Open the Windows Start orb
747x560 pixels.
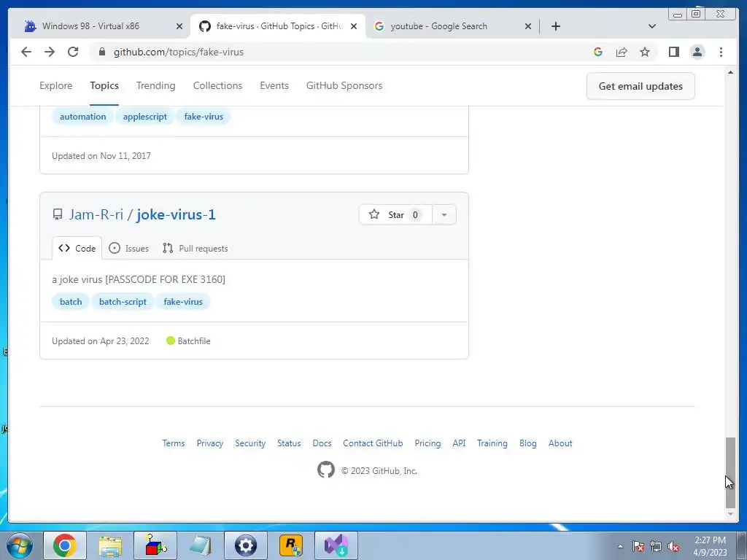coord(20,545)
